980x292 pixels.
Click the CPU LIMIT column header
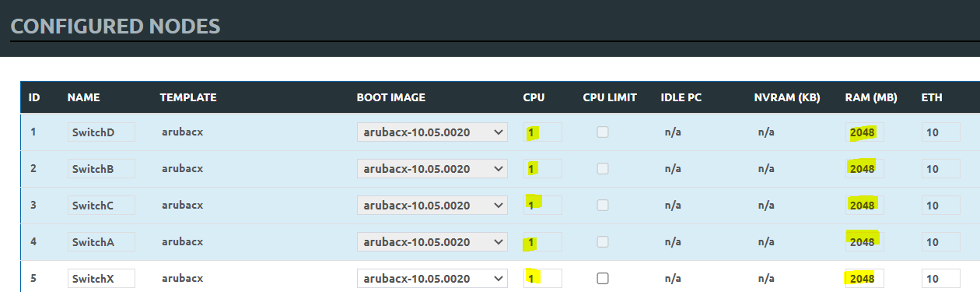pyautogui.click(x=610, y=98)
